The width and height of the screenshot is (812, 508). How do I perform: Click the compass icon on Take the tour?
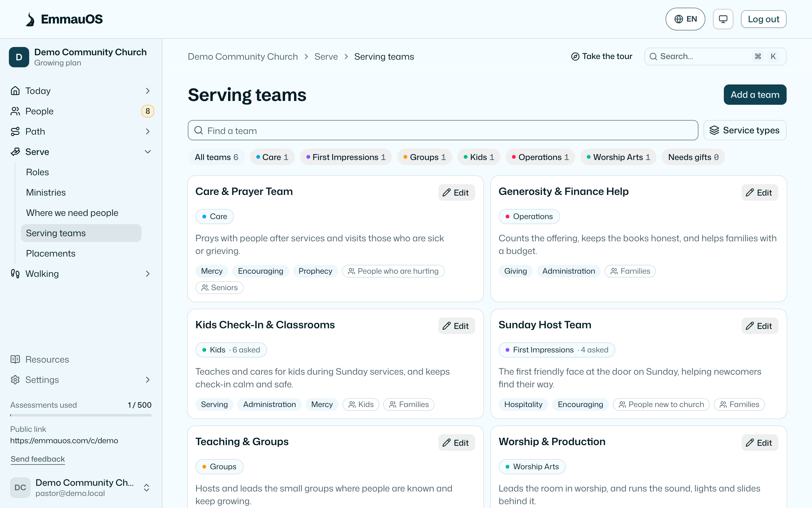[575, 57]
